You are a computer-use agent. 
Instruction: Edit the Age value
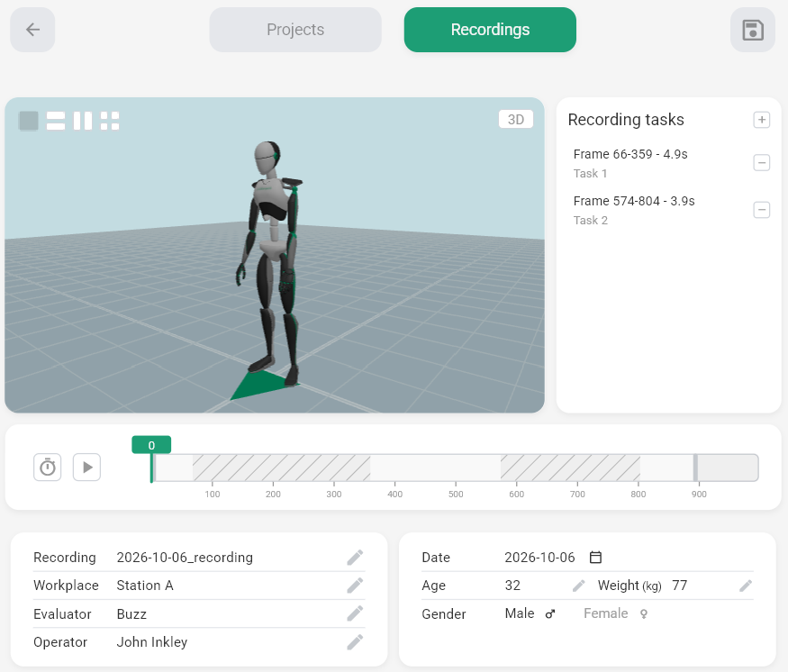pyautogui.click(x=578, y=586)
